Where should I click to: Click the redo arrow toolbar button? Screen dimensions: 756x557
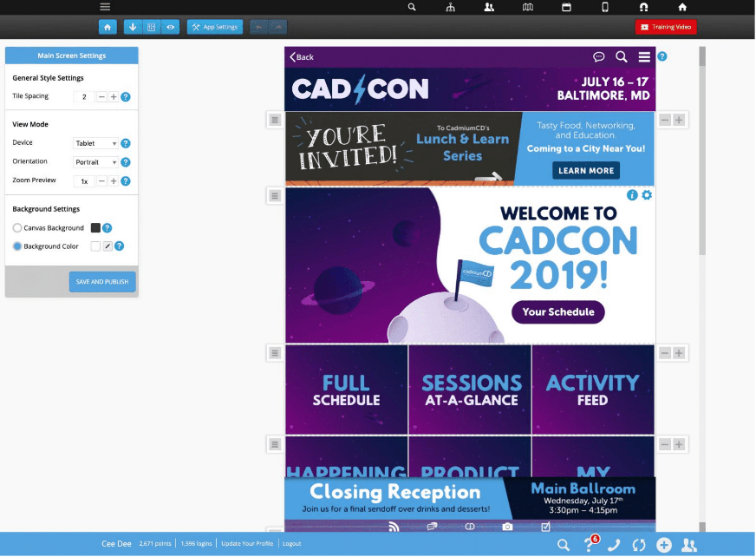(x=278, y=27)
